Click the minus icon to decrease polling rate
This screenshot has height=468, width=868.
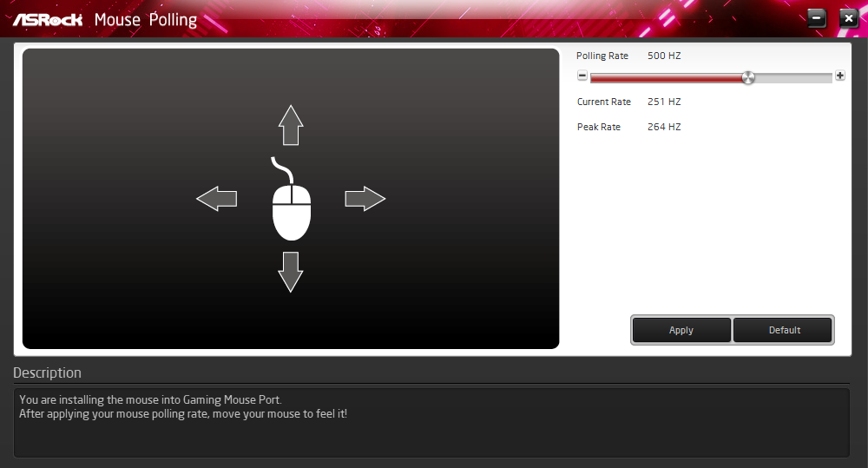(582, 76)
